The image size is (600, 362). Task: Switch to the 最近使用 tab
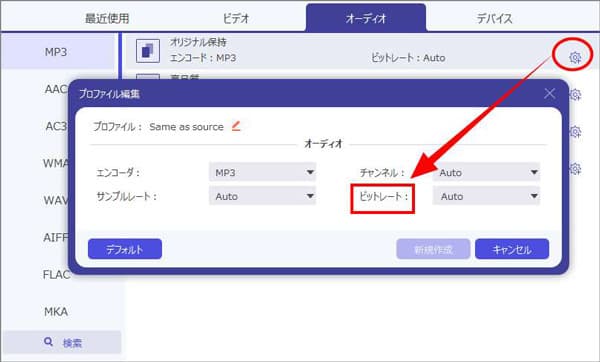(x=107, y=18)
